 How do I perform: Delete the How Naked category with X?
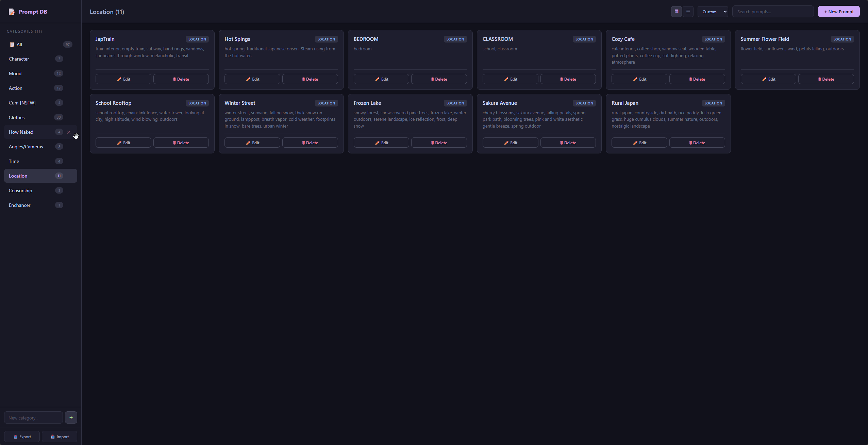(69, 132)
